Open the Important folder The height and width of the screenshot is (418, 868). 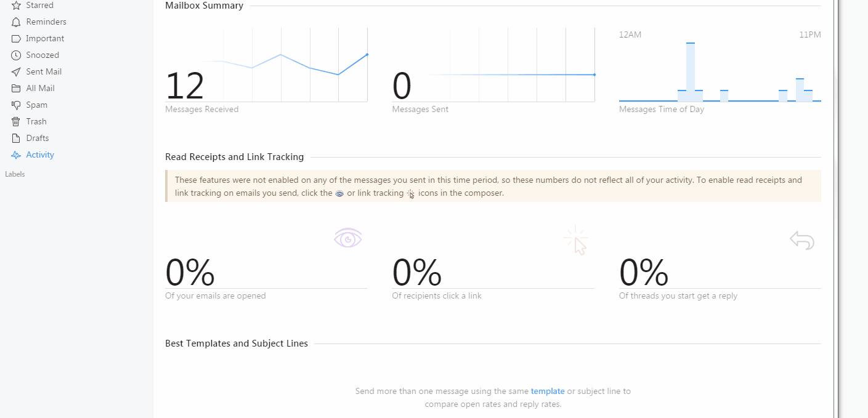click(x=45, y=38)
